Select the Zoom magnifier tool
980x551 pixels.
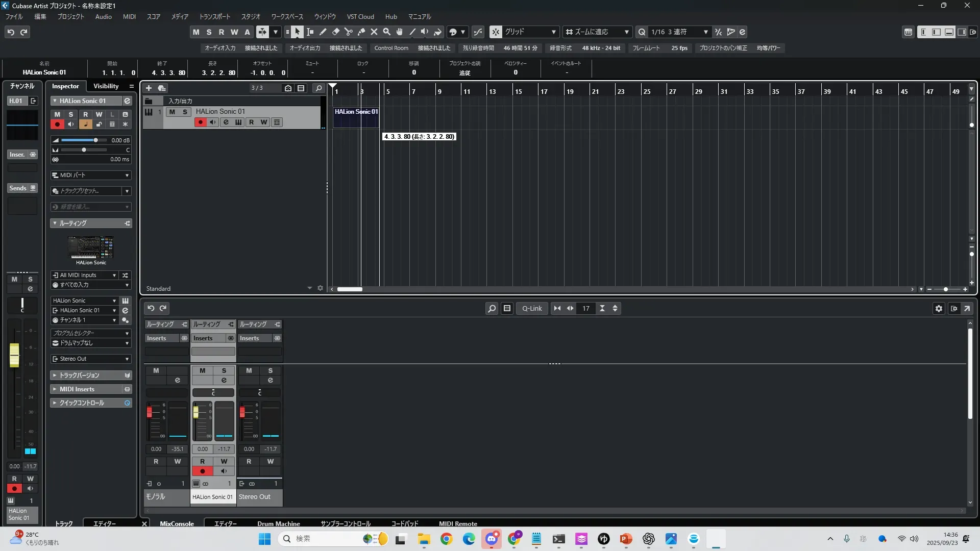coord(387,32)
